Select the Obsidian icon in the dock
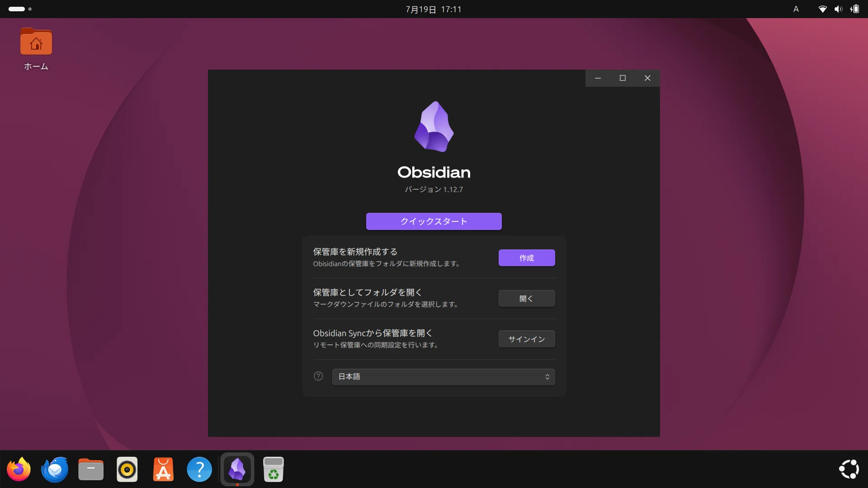The width and height of the screenshot is (868, 488). pos(237,469)
